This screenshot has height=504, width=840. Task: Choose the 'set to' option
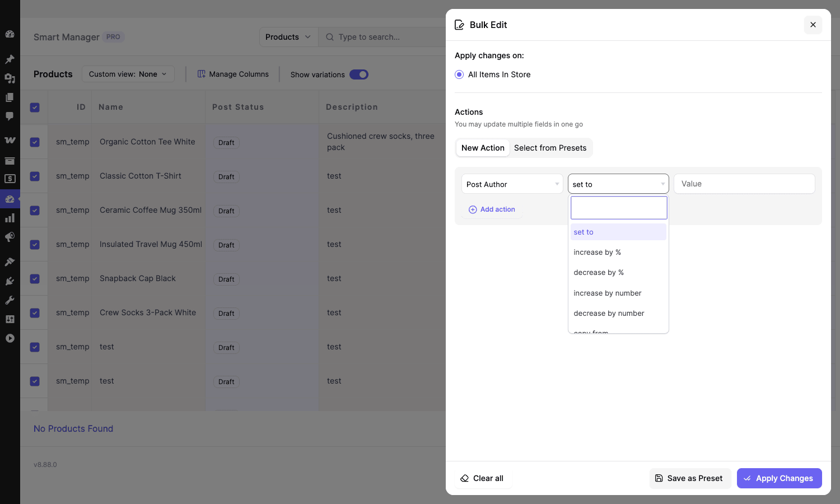click(618, 232)
